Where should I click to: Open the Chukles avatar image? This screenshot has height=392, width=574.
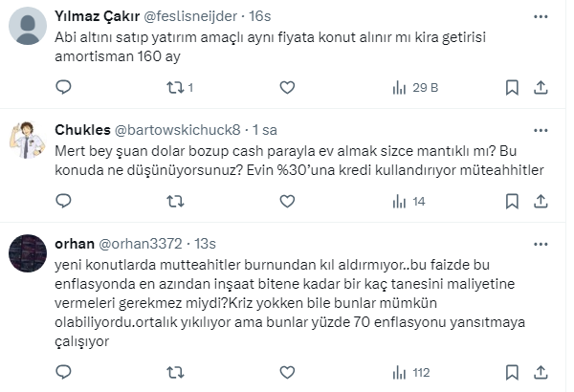point(26,140)
